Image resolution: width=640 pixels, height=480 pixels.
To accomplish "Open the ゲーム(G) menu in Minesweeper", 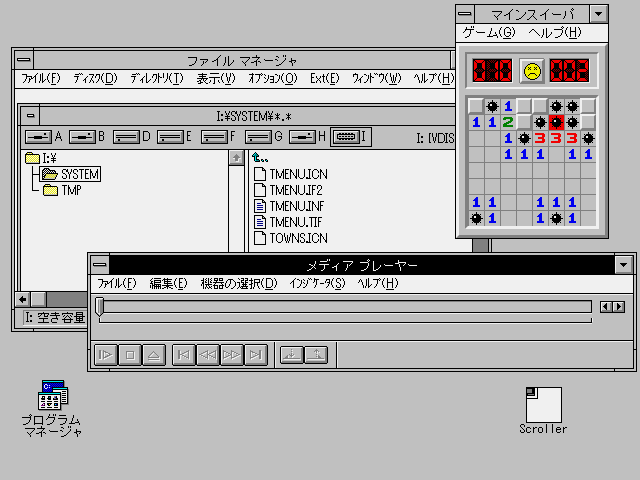I will click(x=489, y=33).
